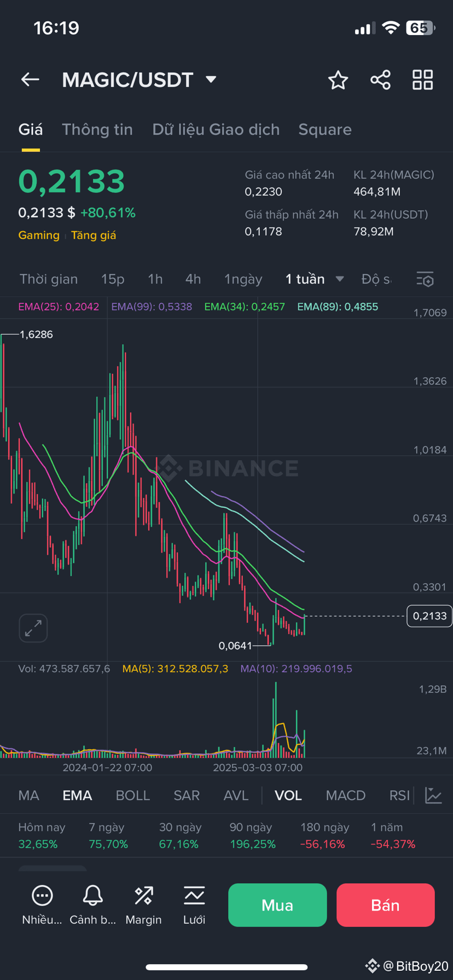Tap the MA(5) volume legend
The width and height of the screenshot is (453, 980).
click(175, 668)
